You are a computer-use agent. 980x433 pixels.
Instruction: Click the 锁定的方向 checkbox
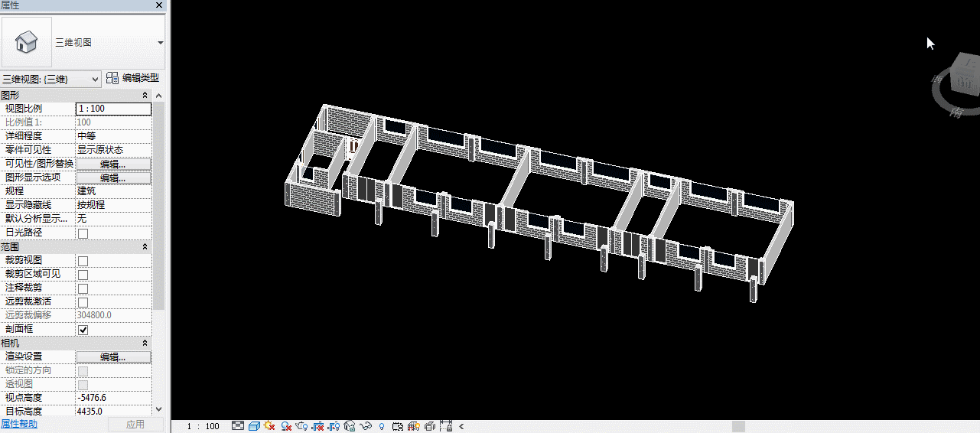point(83,371)
